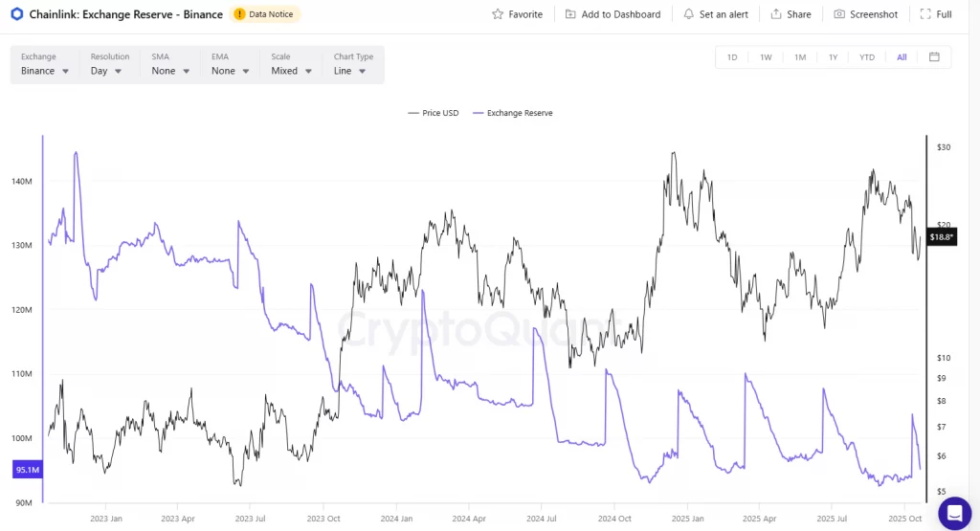Select the 1D time range tab
Viewport: 980px width, 531px height.
tap(732, 57)
